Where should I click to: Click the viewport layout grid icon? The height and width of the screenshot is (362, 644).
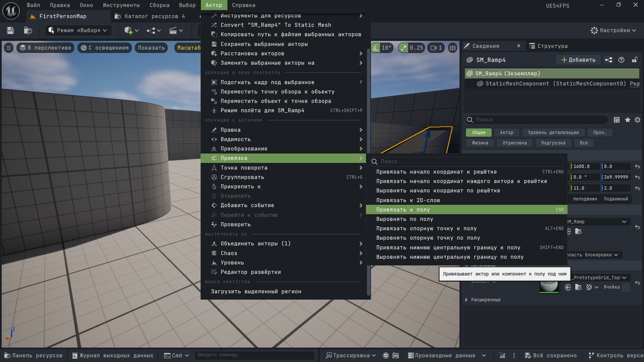pyautogui.click(x=452, y=48)
